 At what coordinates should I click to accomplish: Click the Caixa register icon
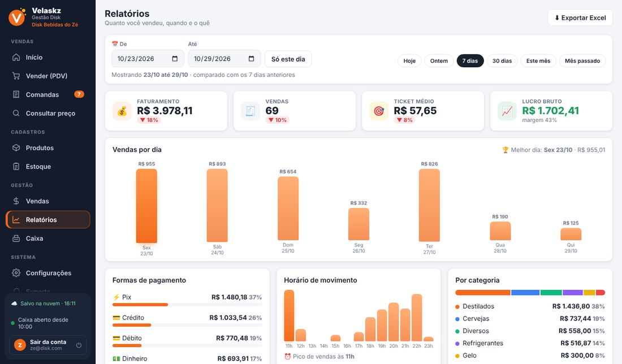click(x=16, y=239)
